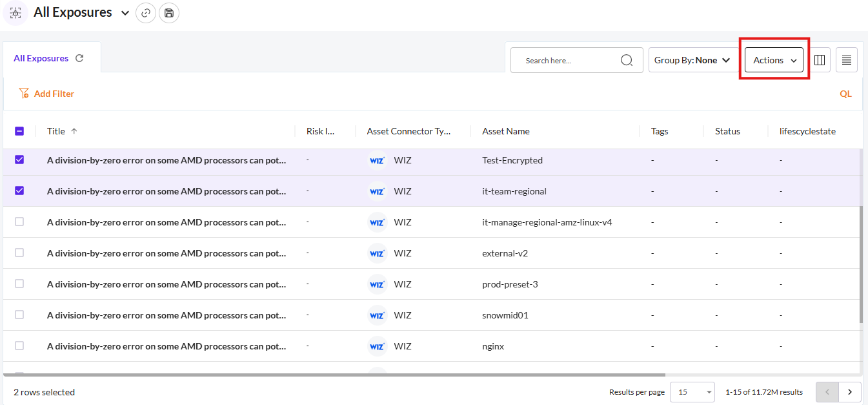Check the nginx row checkbox

(x=19, y=346)
